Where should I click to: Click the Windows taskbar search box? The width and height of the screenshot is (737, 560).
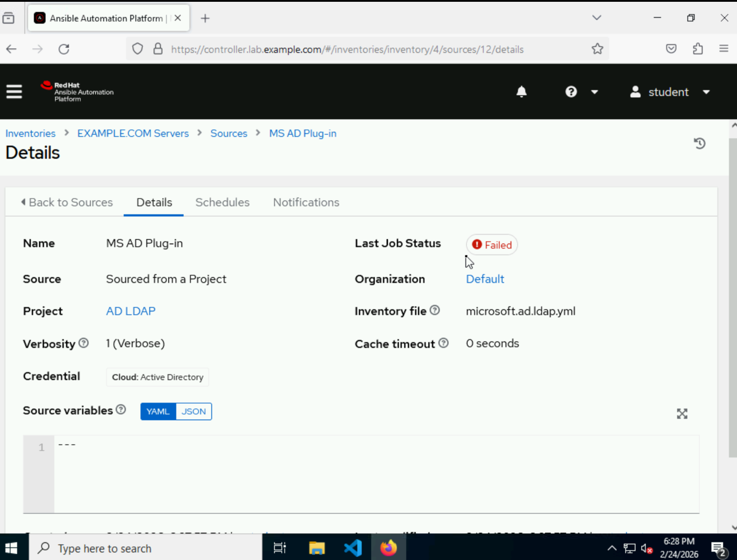[x=146, y=548]
